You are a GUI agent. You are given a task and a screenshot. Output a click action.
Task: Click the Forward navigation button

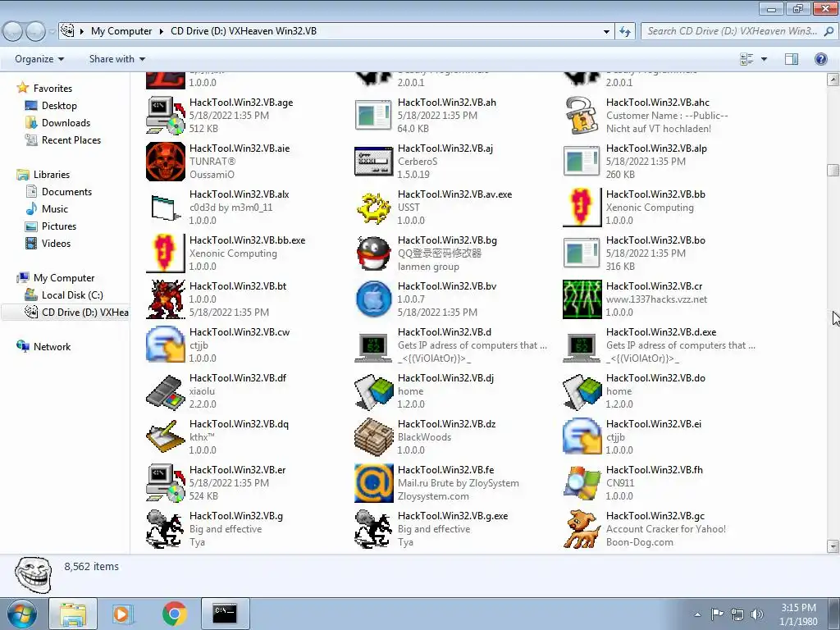[x=35, y=32]
